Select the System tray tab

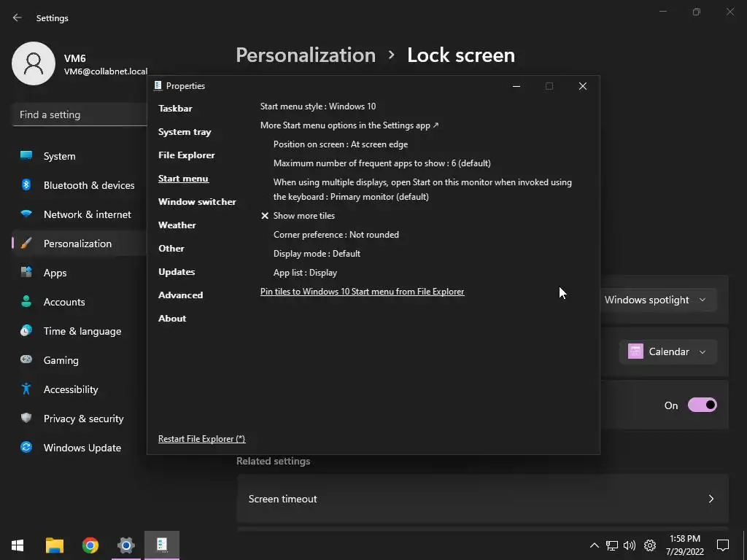pos(185,132)
